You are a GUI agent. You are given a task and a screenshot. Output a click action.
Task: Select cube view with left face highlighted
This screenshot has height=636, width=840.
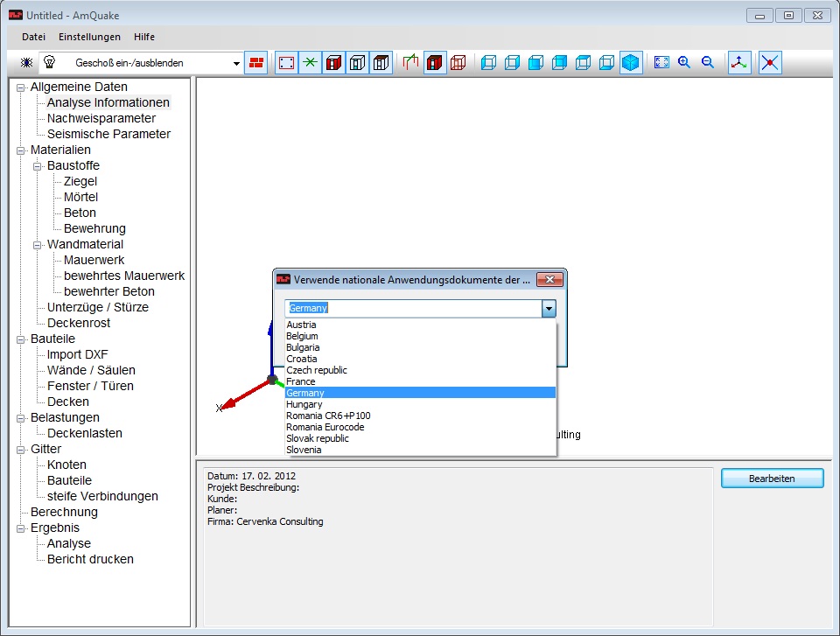488,63
